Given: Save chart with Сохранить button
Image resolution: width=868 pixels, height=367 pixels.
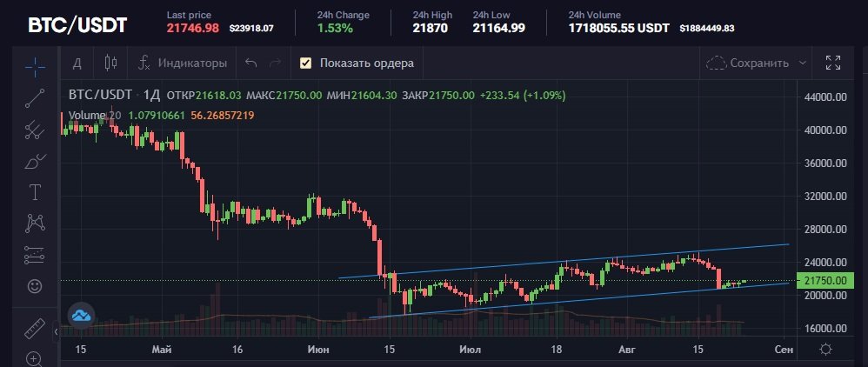Looking at the screenshot, I should (747, 63).
